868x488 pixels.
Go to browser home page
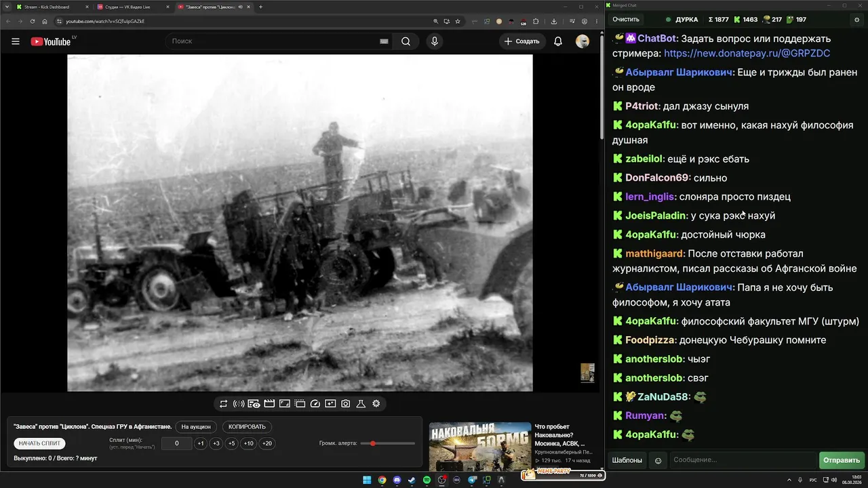tap(45, 21)
